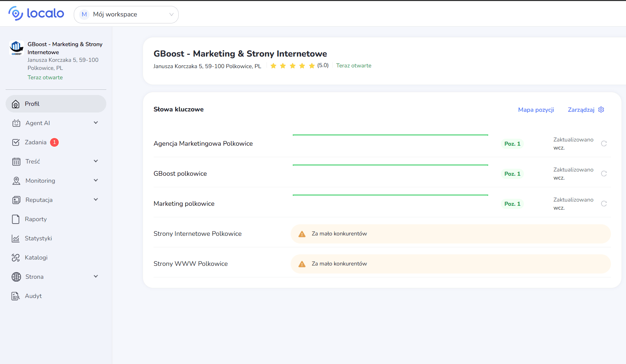Expand the Treść submenu chevron

pyautogui.click(x=96, y=161)
